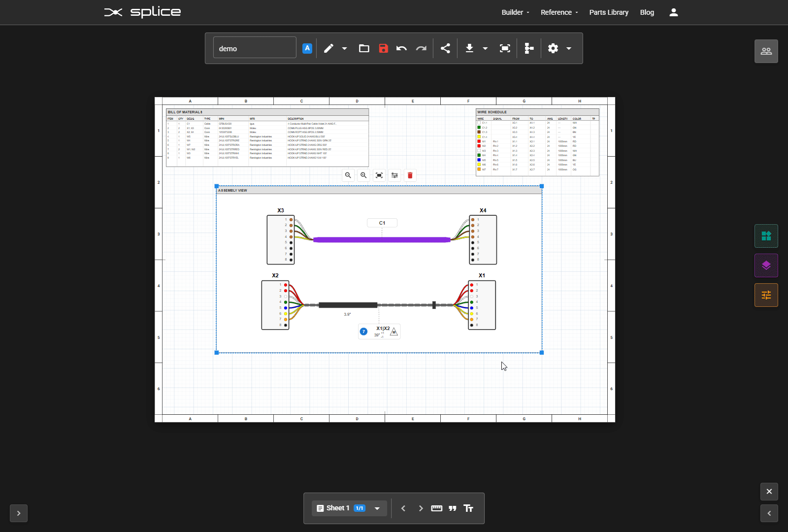Toggle the parts panel in the right sidebar
The height and width of the screenshot is (532, 788).
point(766,236)
